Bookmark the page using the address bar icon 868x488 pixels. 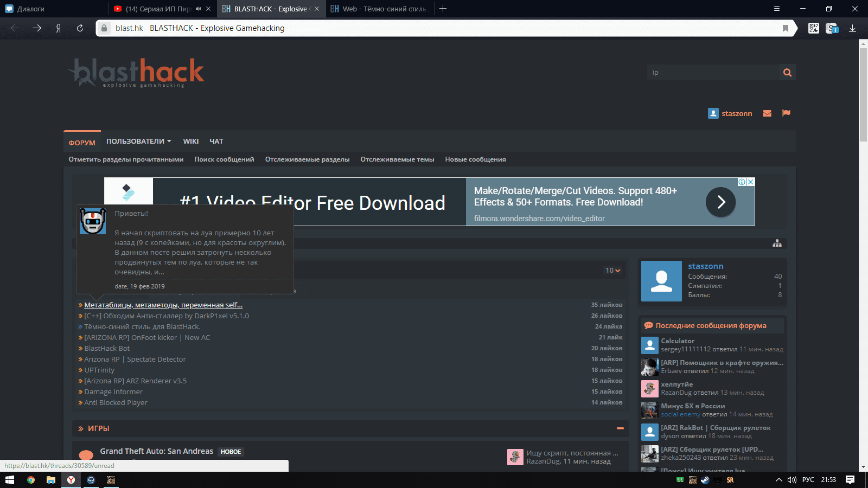click(785, 28)
